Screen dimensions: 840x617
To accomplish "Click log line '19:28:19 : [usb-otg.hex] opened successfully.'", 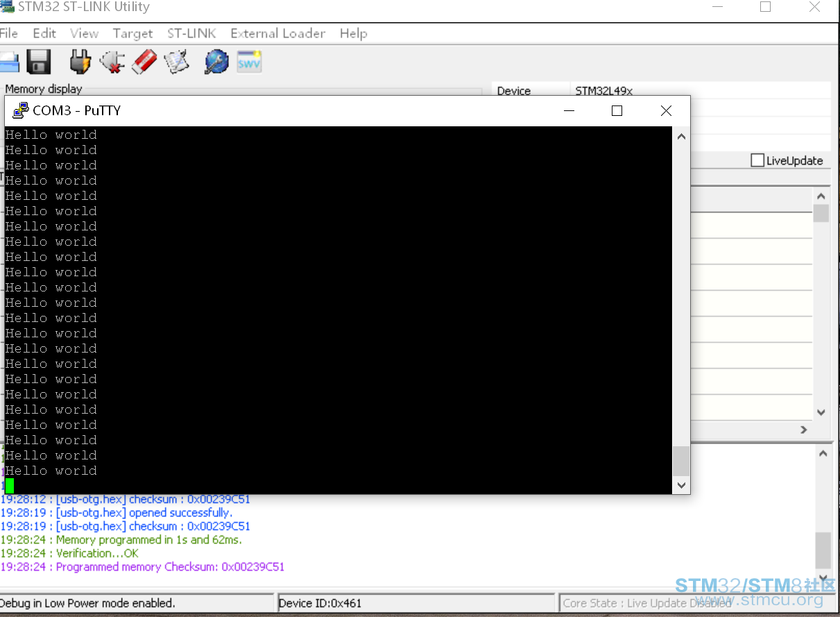I will coord(117,512).
